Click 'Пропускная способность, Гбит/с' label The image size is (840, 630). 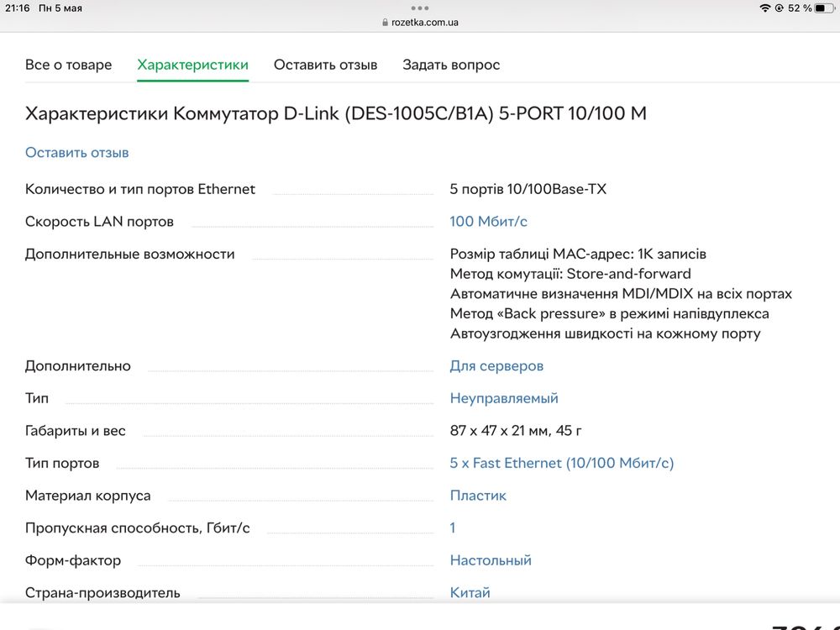point(138,528)
